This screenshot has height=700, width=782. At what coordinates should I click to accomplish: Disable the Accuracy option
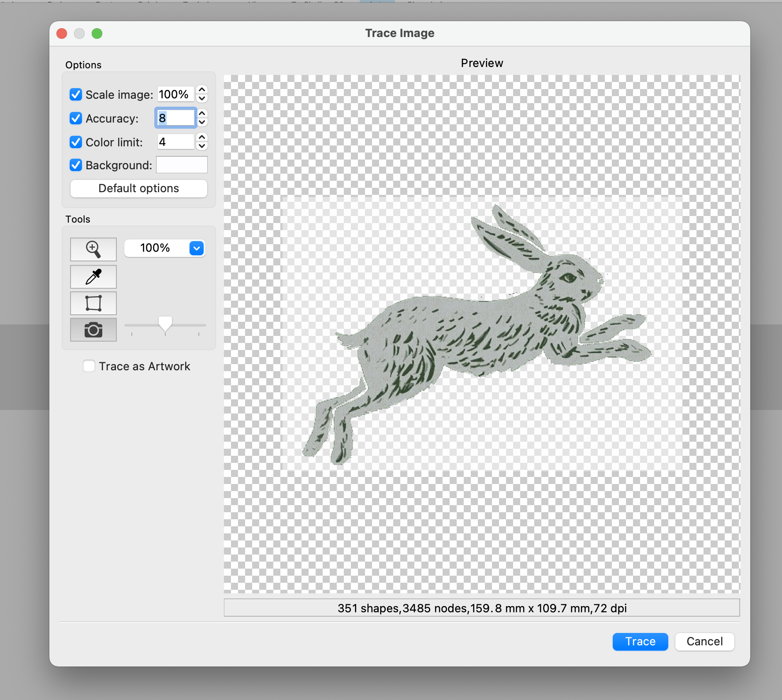[x=75, y=118]
